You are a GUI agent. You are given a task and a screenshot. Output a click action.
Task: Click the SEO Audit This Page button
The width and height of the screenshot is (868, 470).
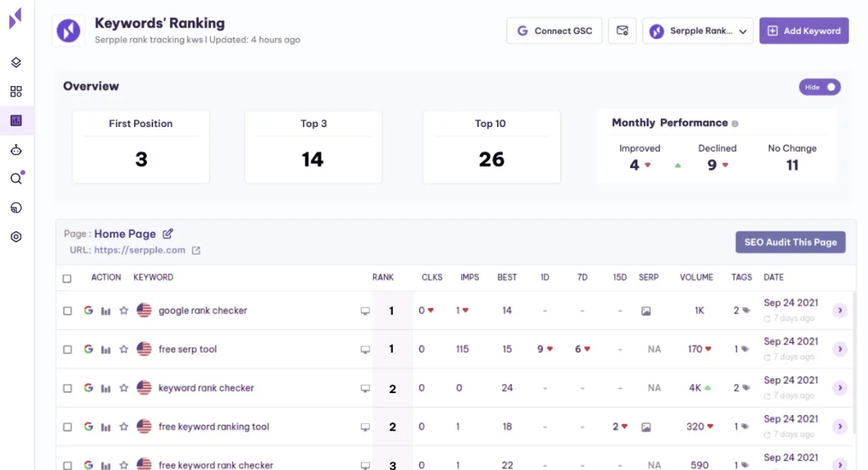pyautogui.click(x=790, y=242)
